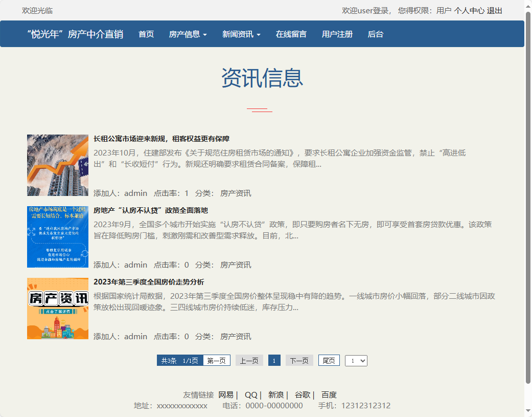
Task: Open the 房产信息 dropdown menu
Action: (x=187, y=34)
